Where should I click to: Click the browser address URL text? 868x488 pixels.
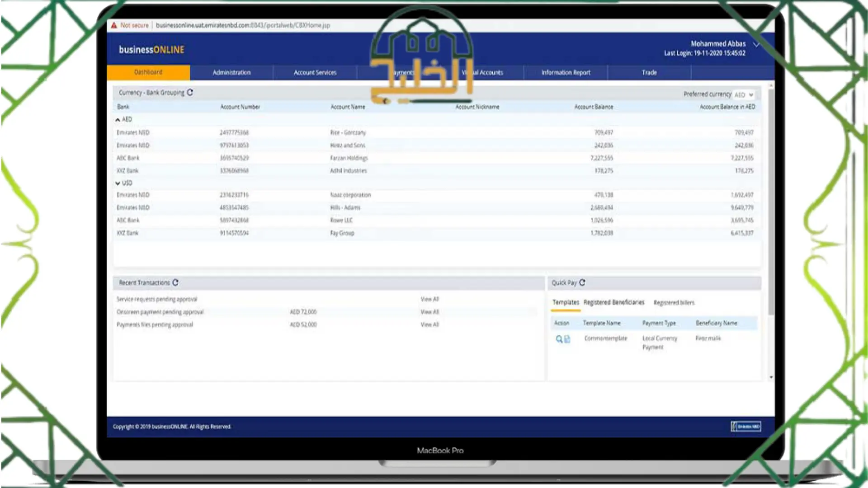[243, 25]
